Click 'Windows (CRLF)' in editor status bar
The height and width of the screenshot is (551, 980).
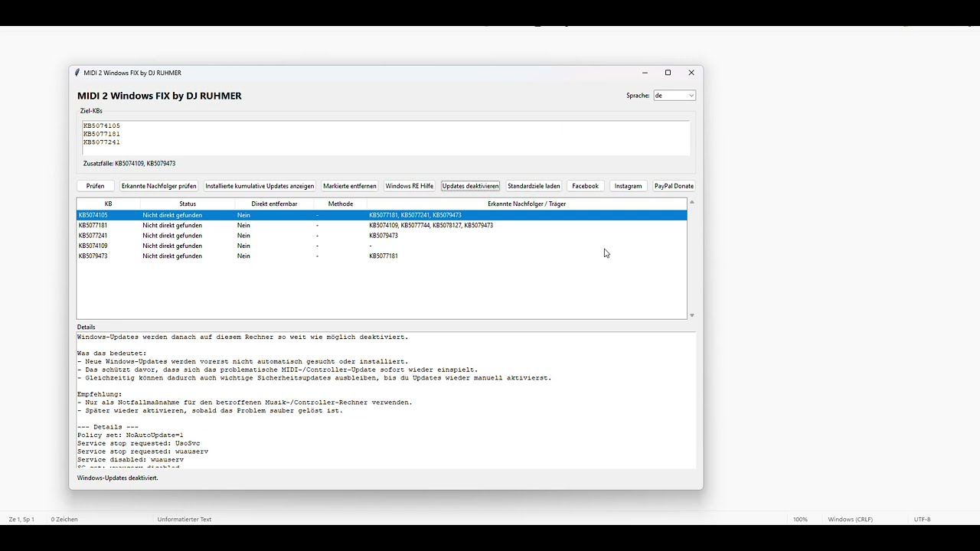[850, 519]
